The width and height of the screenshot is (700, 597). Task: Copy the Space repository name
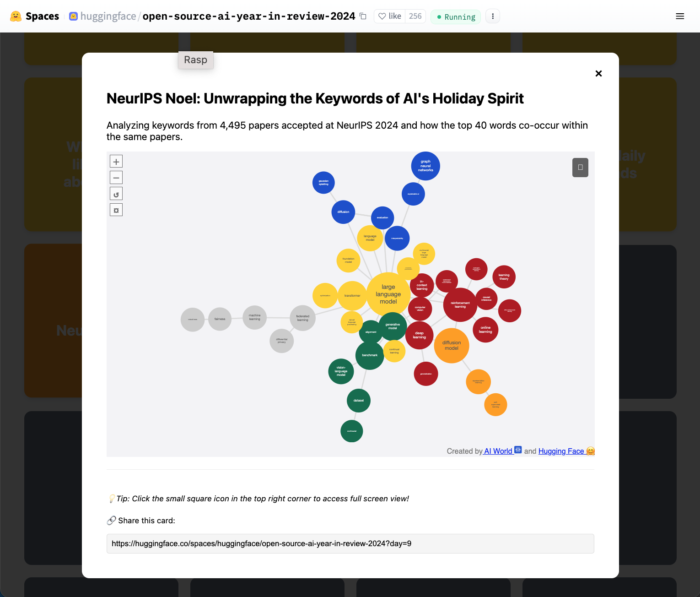[x=363, y=16]
